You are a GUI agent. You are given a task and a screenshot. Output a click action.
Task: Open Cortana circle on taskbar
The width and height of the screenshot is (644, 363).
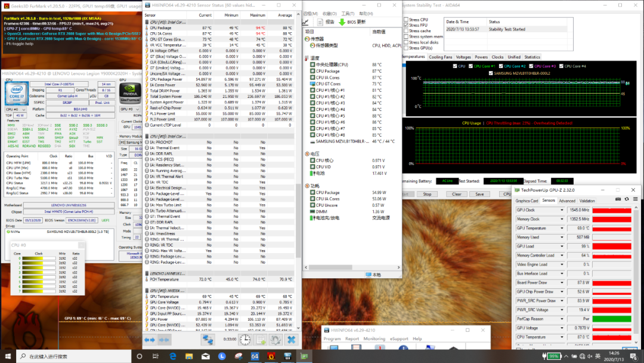[139, 356]
